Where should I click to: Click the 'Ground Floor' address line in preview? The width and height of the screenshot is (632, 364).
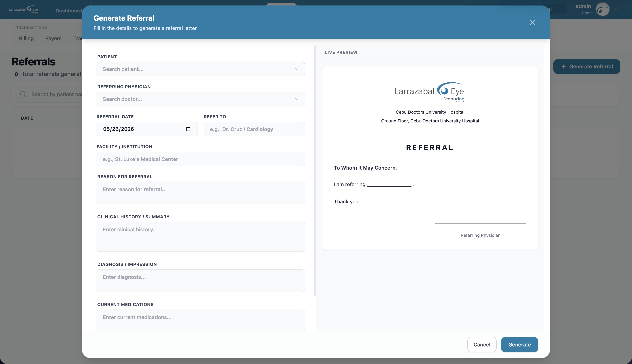(x=430, y=121)
